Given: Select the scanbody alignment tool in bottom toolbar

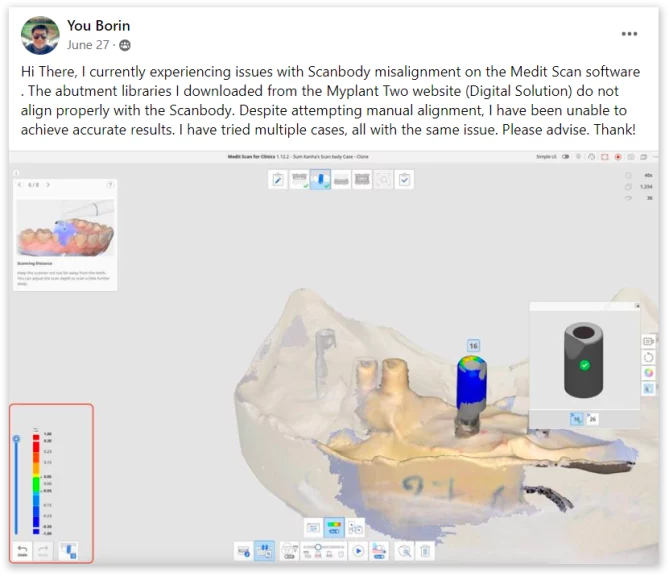Looking at the screenshot, I should point(265,551).
